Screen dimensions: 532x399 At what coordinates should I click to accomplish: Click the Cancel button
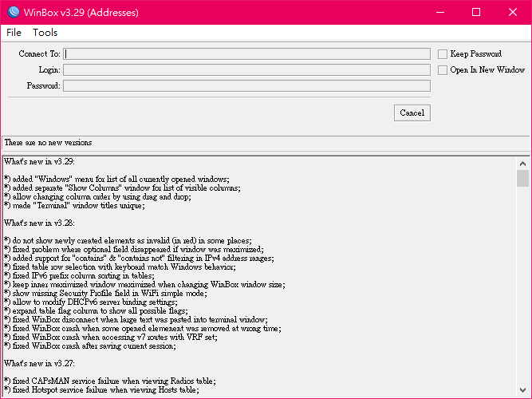tap(412, 113)
